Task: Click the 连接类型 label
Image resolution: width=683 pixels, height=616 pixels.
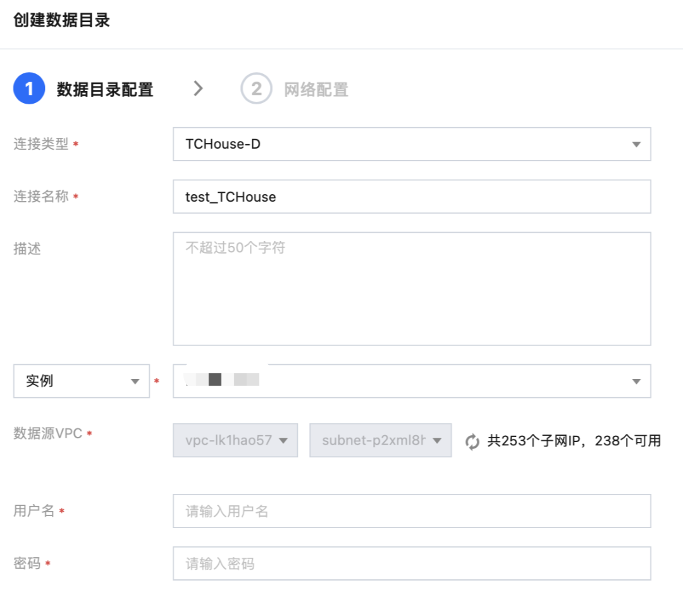Action: pyautogui.click(x=41, y=144)
